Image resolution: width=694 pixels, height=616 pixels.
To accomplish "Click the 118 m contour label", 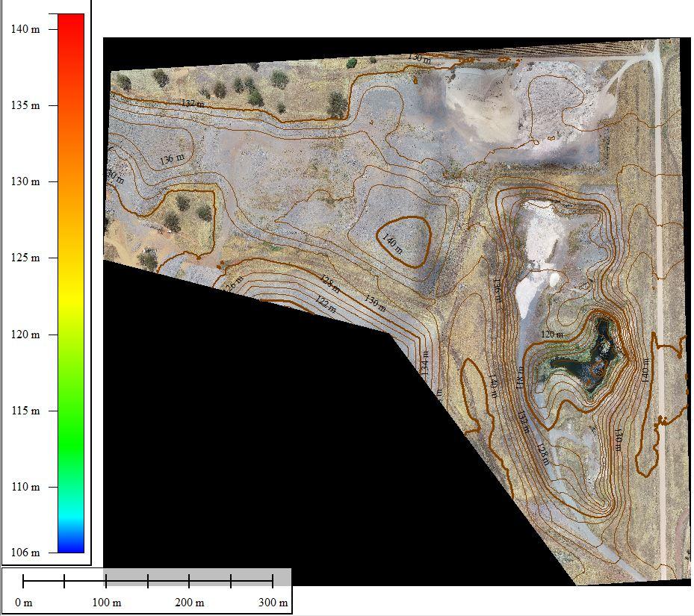I will [520, 377].
